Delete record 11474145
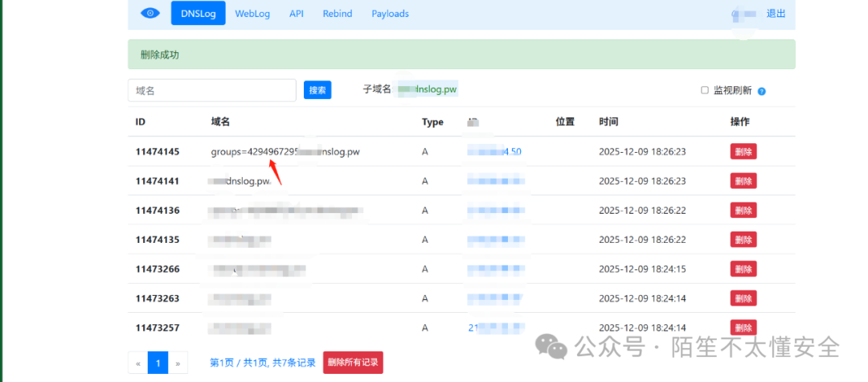The image size is (868, 382). [x=743, y=151]
